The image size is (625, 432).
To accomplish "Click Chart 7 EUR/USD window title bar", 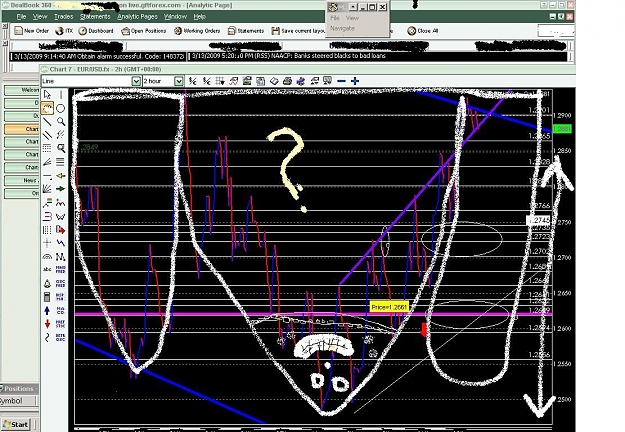I will pos(307,69).
